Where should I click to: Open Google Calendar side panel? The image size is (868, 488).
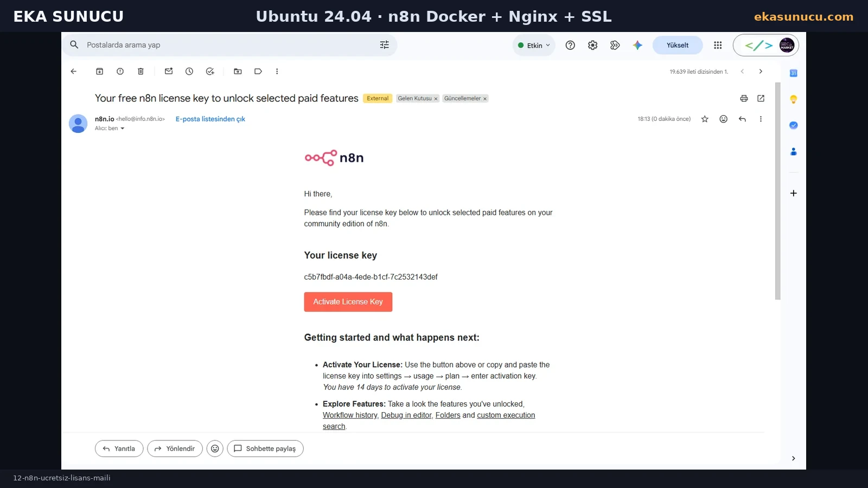(x=794, y=73)
